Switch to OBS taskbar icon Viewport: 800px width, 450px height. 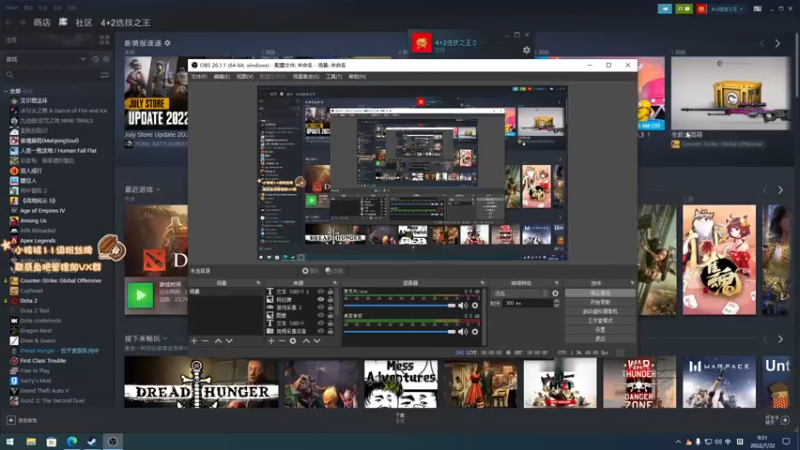click(113, 441)
